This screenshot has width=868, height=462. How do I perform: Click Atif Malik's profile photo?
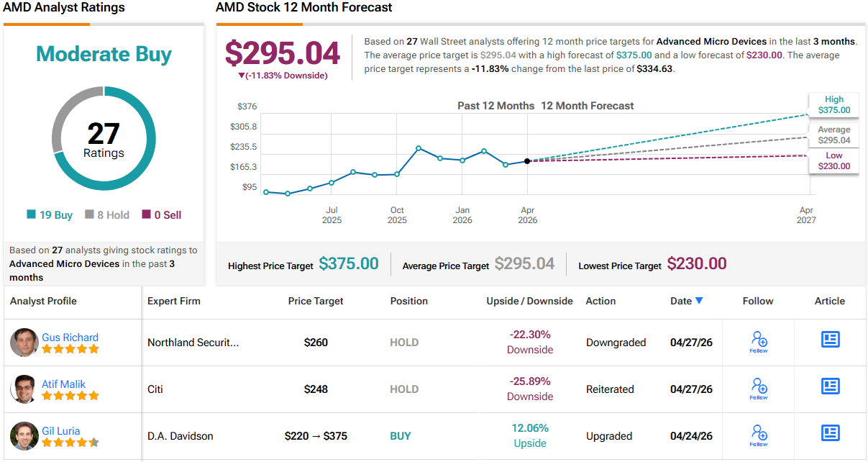click(24, 389)
